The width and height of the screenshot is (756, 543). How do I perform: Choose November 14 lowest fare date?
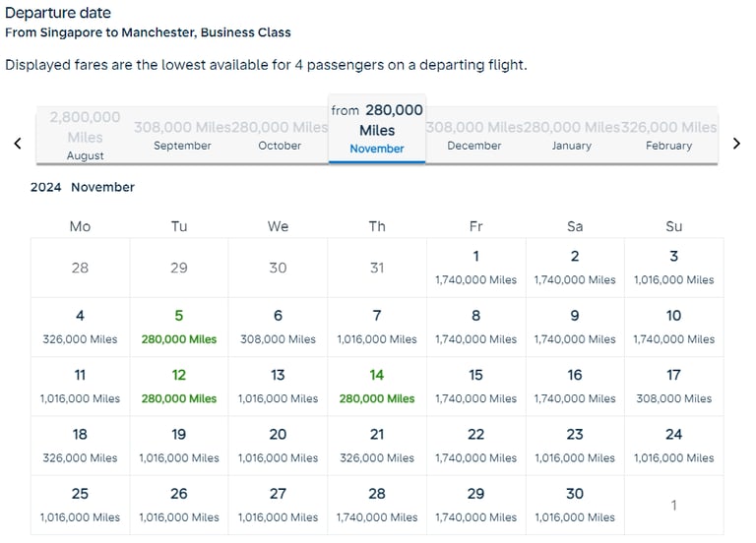(x=377, y=386)
